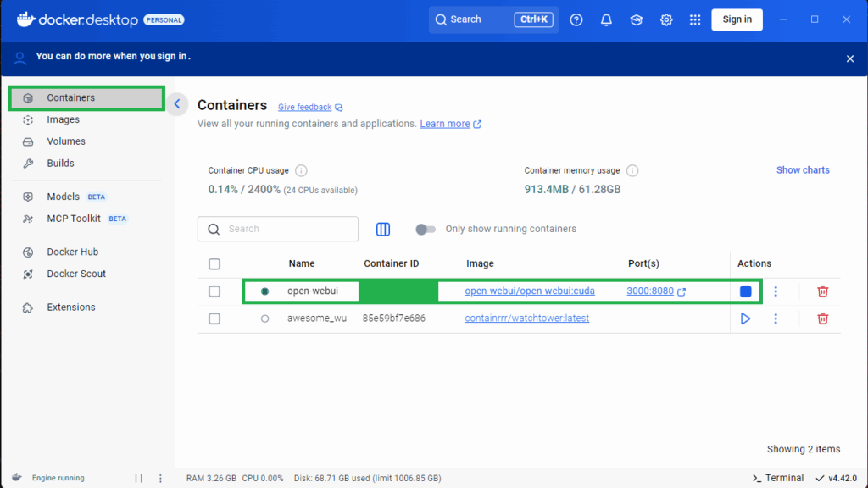Open the column display settings icon
The width and height of the screenshot is (868, 488).
point(383,229)
